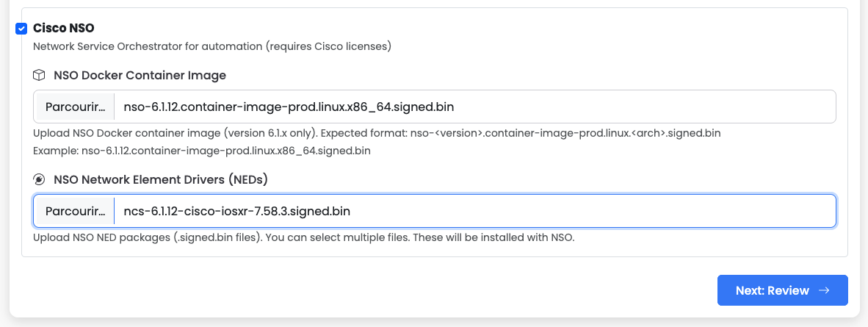This screenshot has width=868, height=327.
Task: Click the cube icon beside NSO Docker Container Image
Action: [39, 75]
